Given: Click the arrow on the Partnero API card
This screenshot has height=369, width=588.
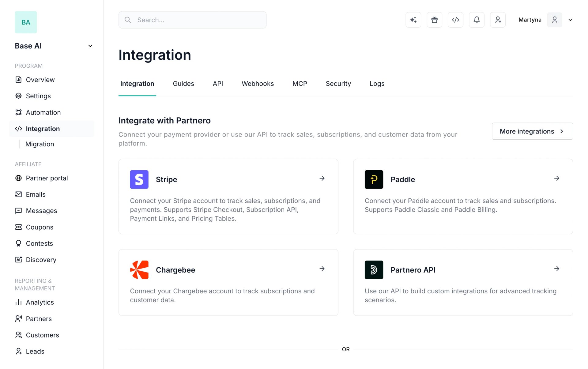Looking at the screenshot, I should pyautogui.click(x=557, y=269).
